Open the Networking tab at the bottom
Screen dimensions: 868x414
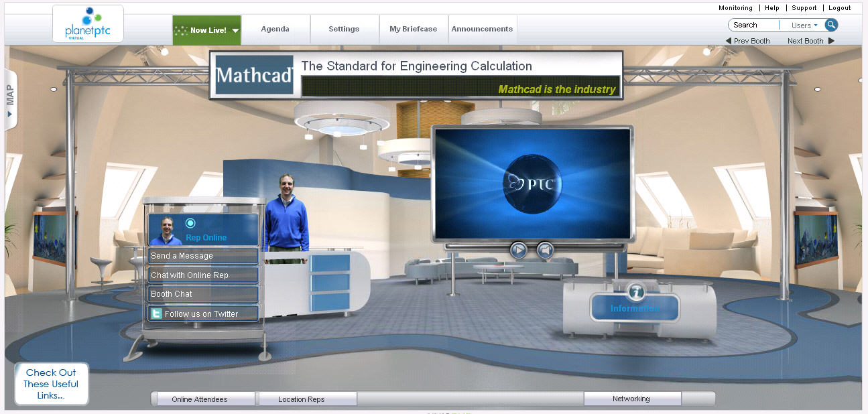tap(631, 399)
